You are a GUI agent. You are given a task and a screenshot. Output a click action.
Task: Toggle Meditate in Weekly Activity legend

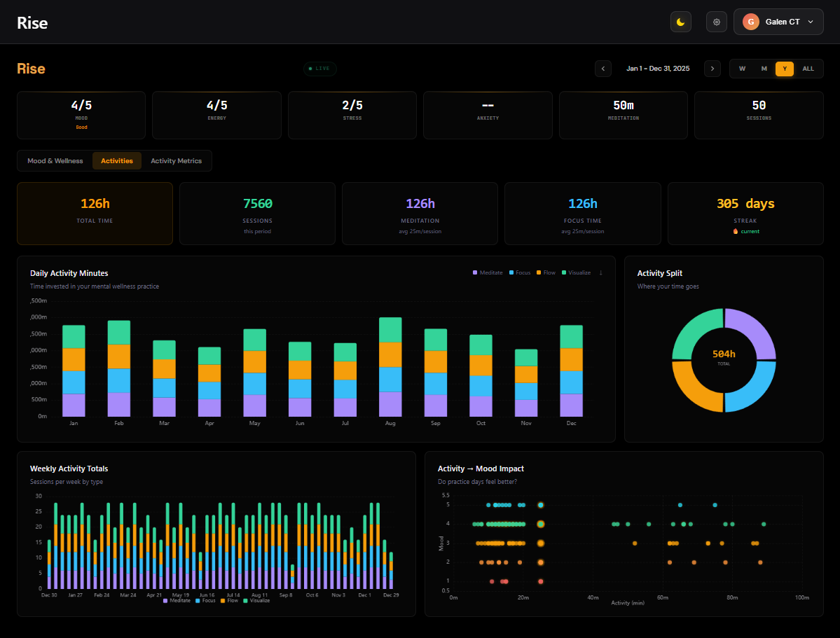point(177,600)
